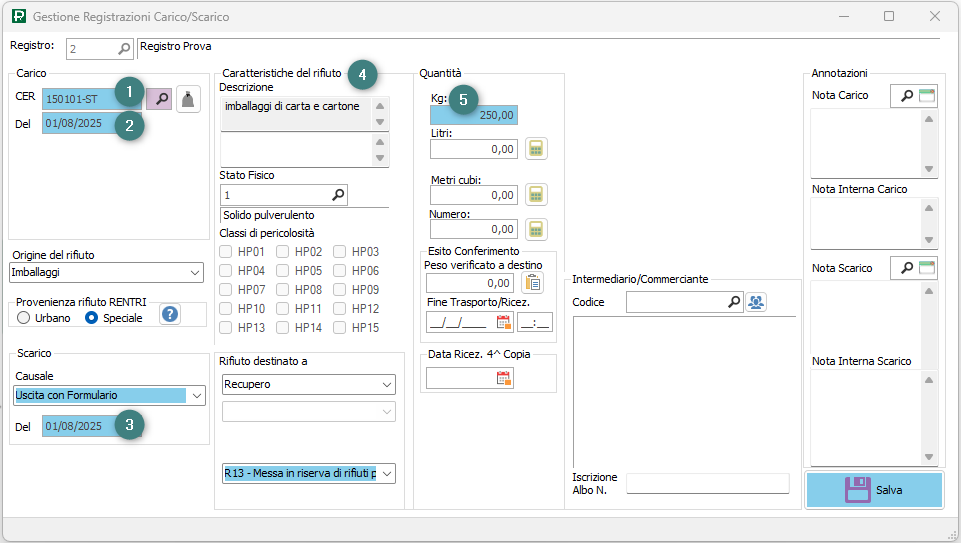Check the HP15 hazard class checkbox
Image resolution: width=961 pixels, height=543 pixels.
pos(341,328)
